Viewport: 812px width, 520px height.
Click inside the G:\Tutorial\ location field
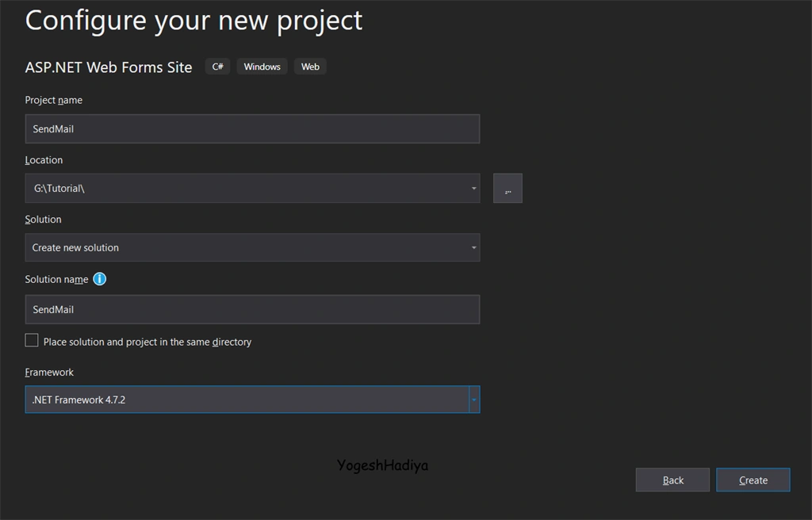point(247,188)
